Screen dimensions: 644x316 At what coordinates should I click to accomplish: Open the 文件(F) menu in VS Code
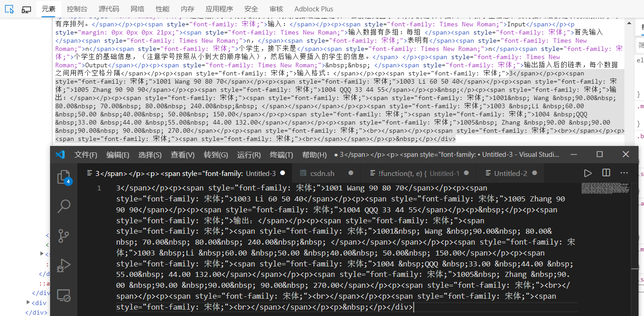click(86, 155)
